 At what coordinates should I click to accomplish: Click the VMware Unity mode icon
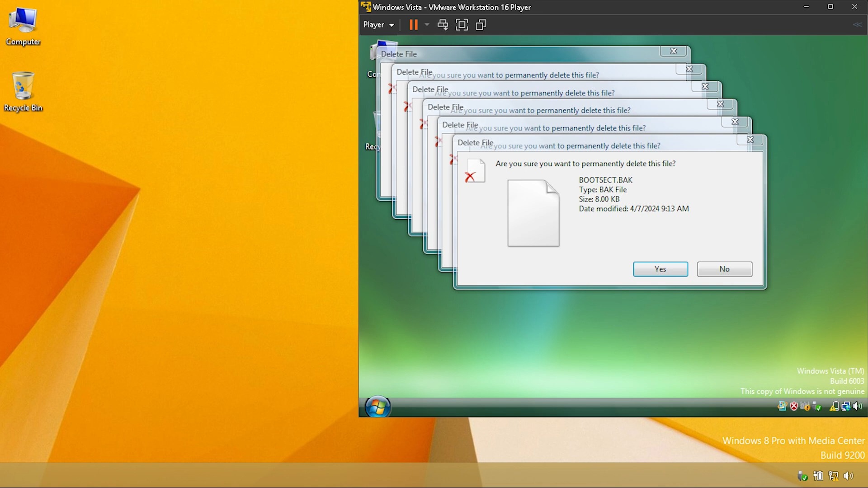coord(481,25)
